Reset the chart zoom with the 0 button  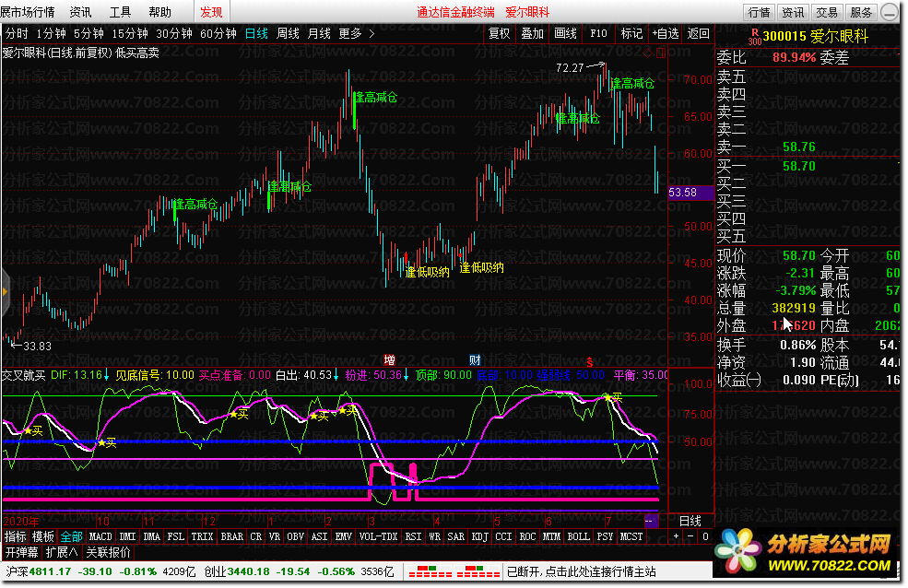pyautogui.click(x=705, y=536)
